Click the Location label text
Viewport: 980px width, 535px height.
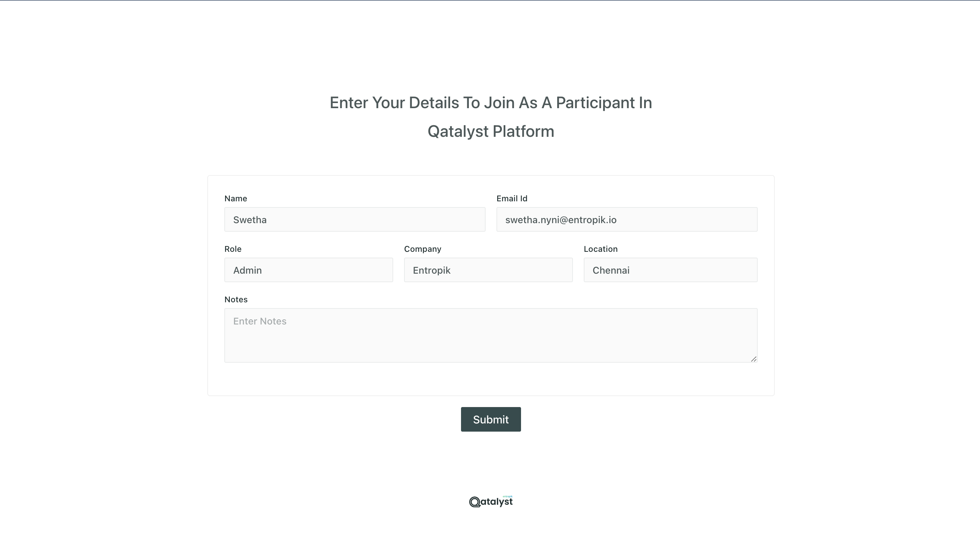[x=601, y=249]
